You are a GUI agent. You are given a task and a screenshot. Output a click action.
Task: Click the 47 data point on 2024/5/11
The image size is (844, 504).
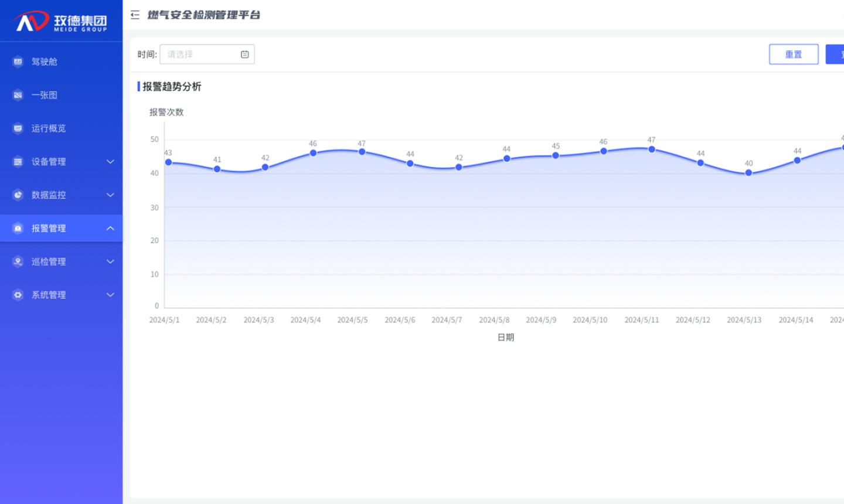click(x=652, y=149)
